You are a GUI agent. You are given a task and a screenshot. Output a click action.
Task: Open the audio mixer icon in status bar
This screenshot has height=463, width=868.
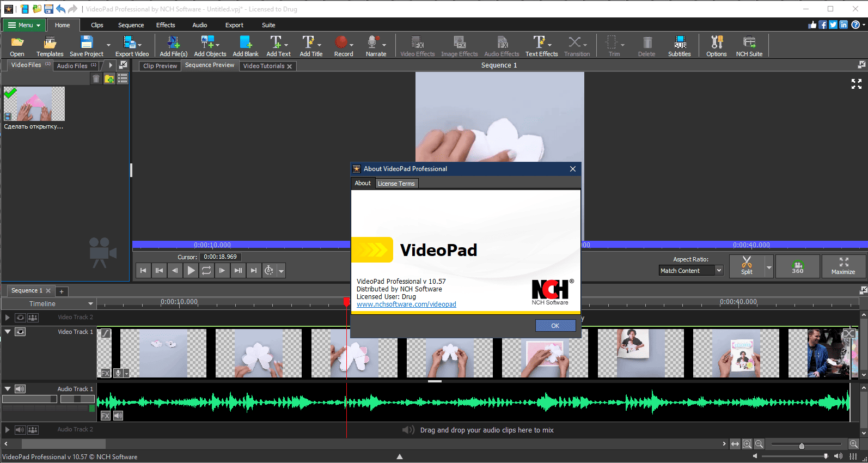853,456
